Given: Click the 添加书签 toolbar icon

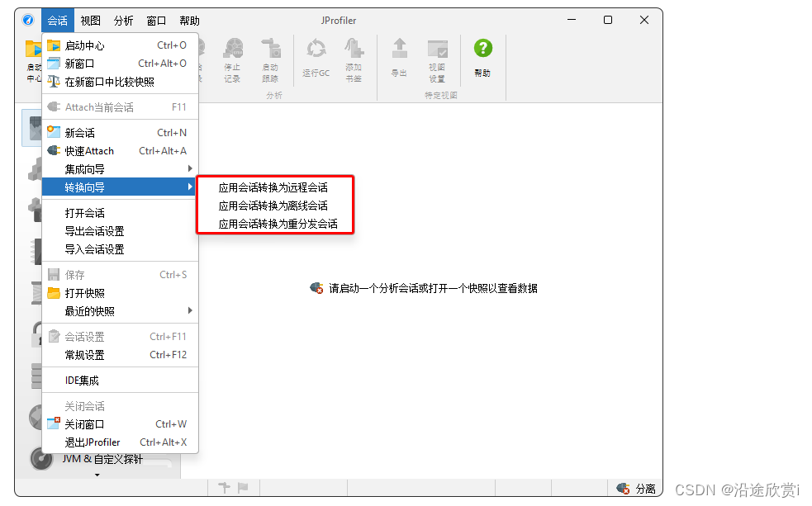Looking at the screenshot, I should 354,48.
